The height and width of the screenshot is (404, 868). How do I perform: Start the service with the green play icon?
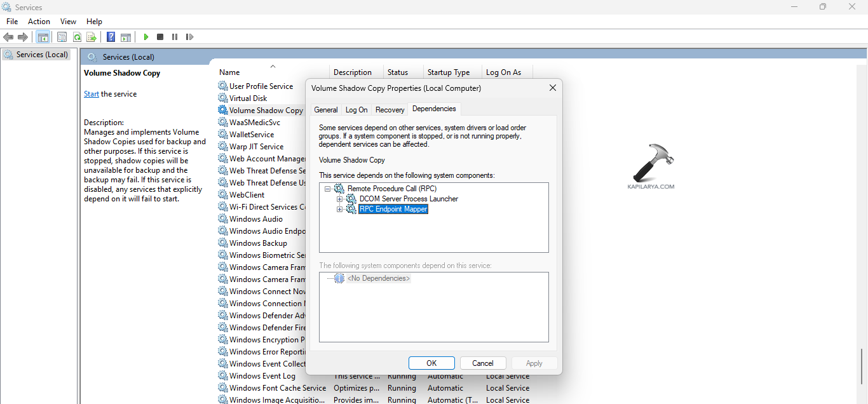pyautogui.click(x=146, y=37)
